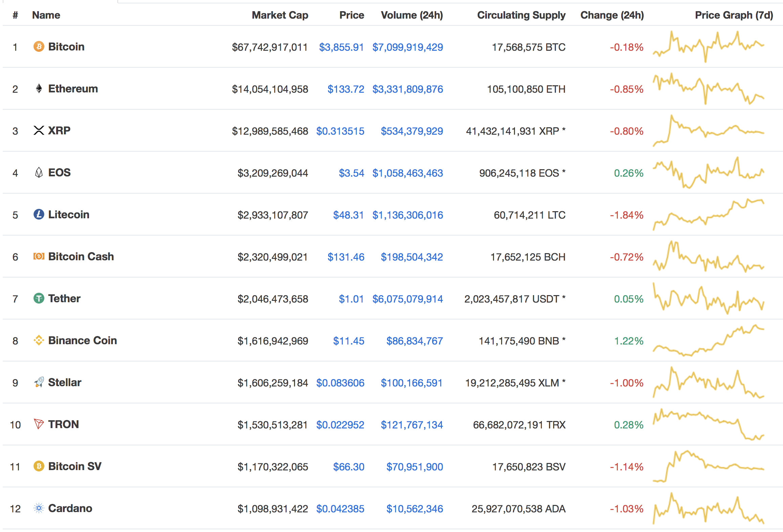Select TRON supply 66,682,072,191 TRX
783x532 pixels.
pos(519,425)
